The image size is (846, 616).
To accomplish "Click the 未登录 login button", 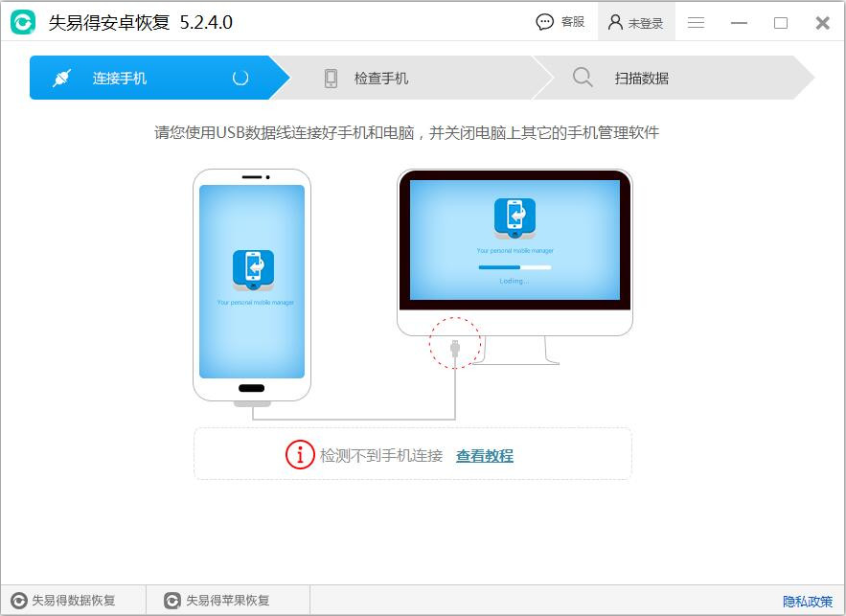I will [x=636, y=22].
